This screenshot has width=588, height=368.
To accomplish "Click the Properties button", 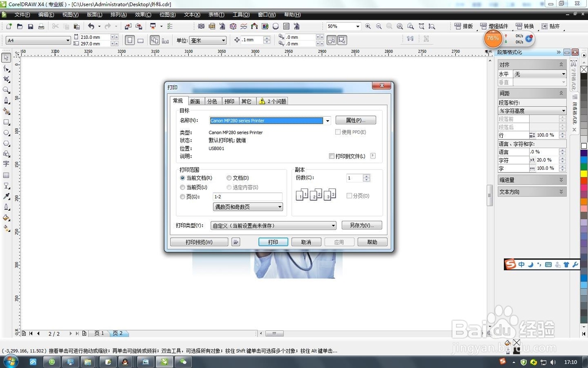I will coord(356,120).
